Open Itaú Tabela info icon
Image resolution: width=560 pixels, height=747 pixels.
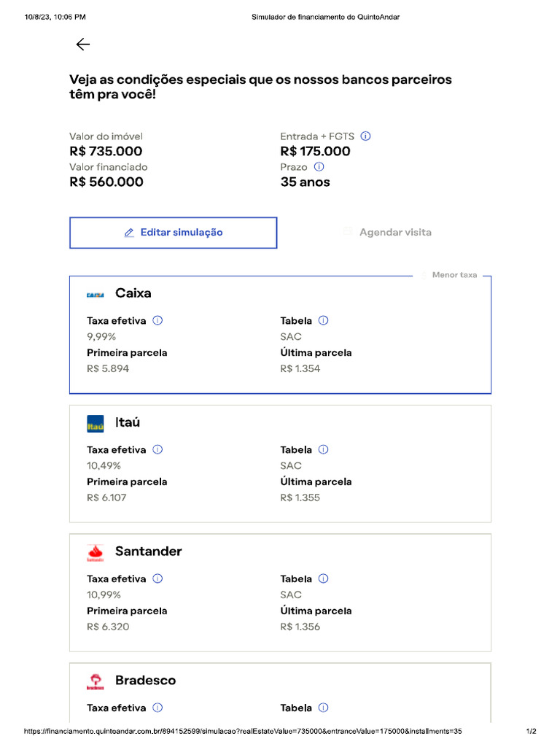pos(324,449)
